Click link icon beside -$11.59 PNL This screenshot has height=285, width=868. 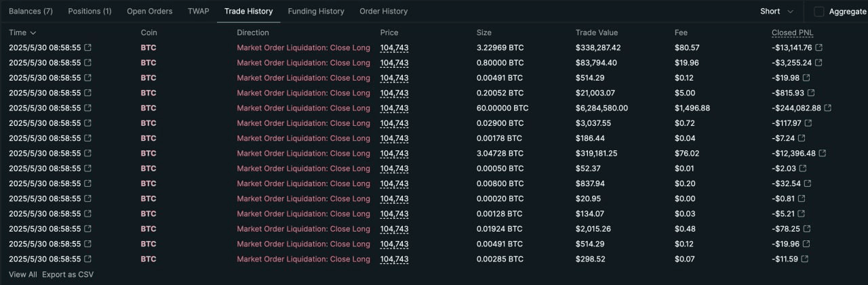tap(804, 259)
